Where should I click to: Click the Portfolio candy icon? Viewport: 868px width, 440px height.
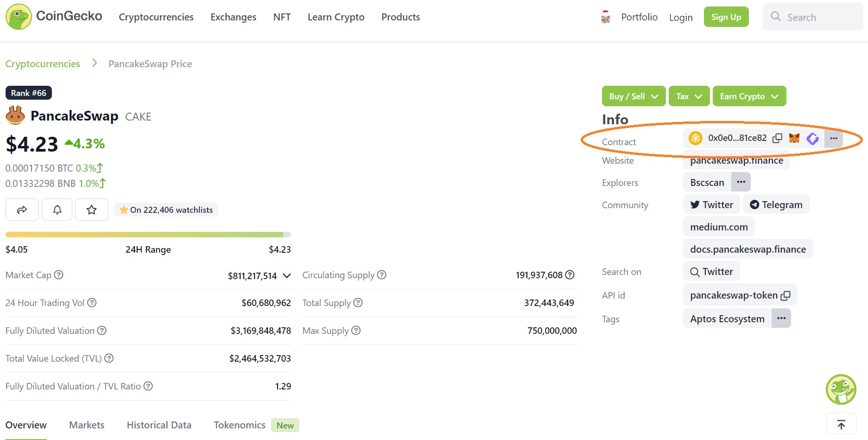tap(605, 16)
